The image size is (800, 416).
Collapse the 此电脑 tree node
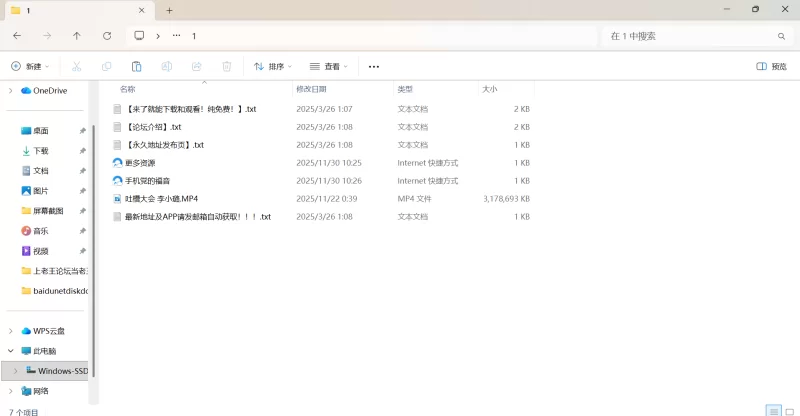[11, 351]
